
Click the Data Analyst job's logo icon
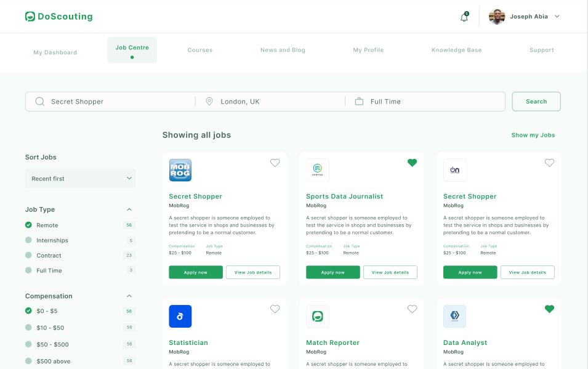click(455, 316)
